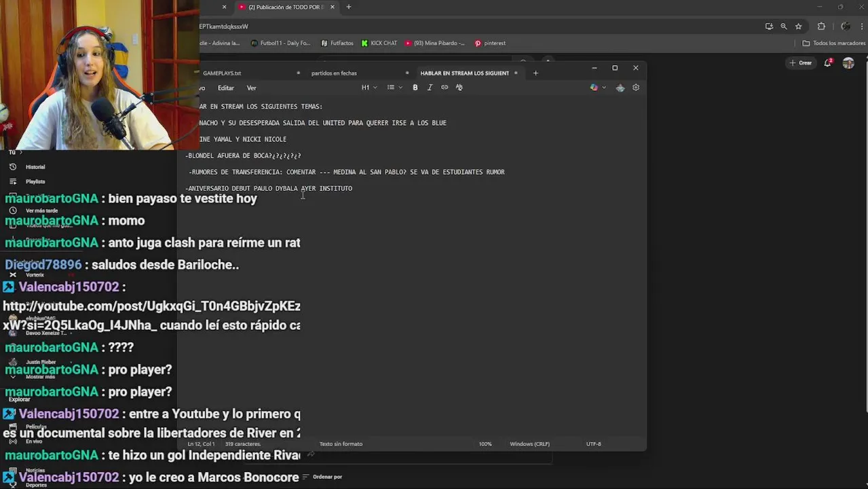This screenshot has height=489, width=868.
Task: Open the Chrome profile avatar in the toolbar
Action: click(846, 26)
